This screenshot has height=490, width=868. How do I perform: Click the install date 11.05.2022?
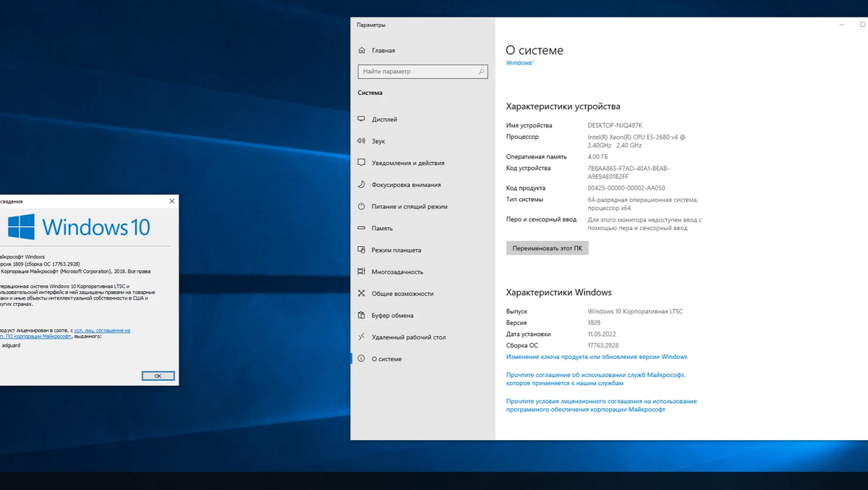pyautogui.click(x=600, y=334)
